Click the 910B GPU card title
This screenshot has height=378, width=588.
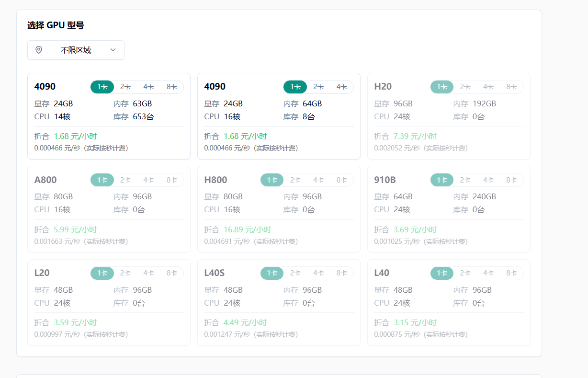385,180
